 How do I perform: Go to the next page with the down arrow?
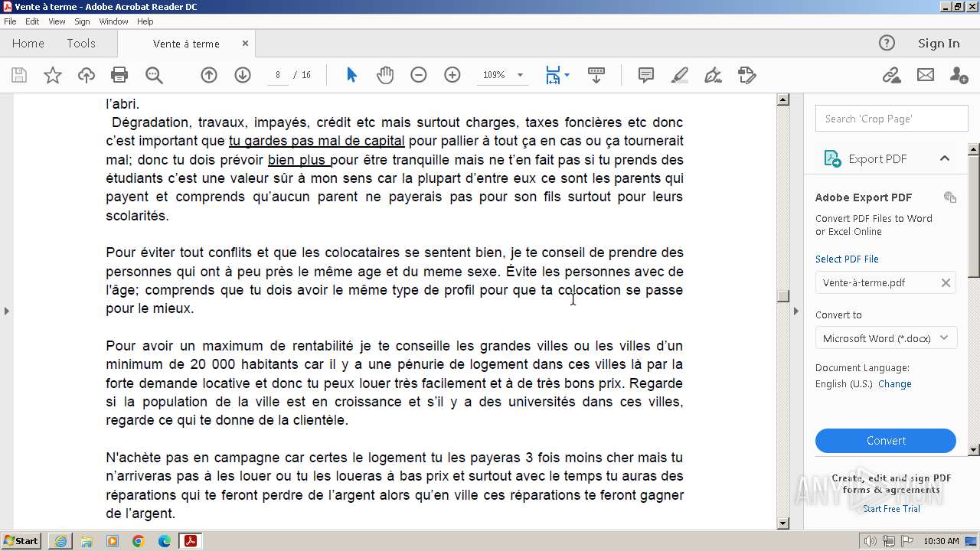point(243,75)
